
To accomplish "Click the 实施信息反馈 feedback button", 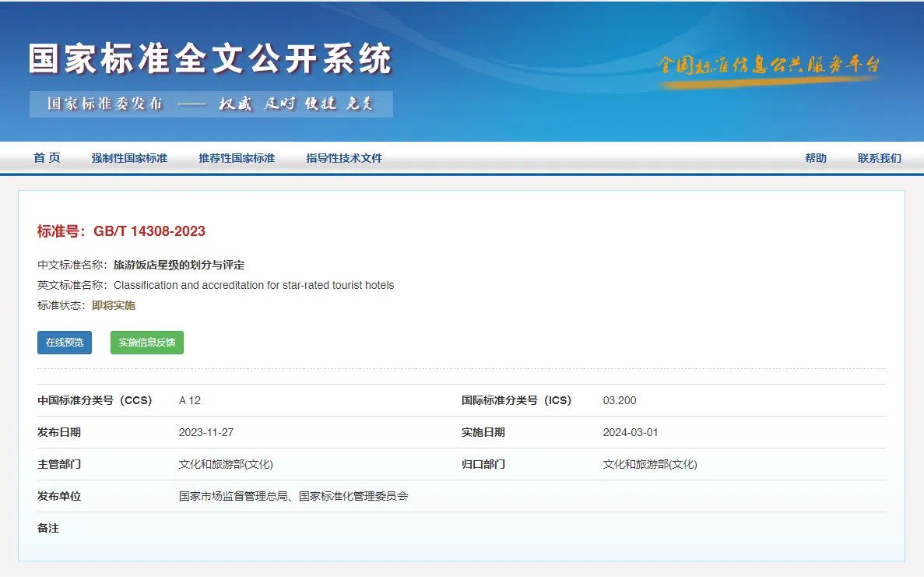I will 146,342.
